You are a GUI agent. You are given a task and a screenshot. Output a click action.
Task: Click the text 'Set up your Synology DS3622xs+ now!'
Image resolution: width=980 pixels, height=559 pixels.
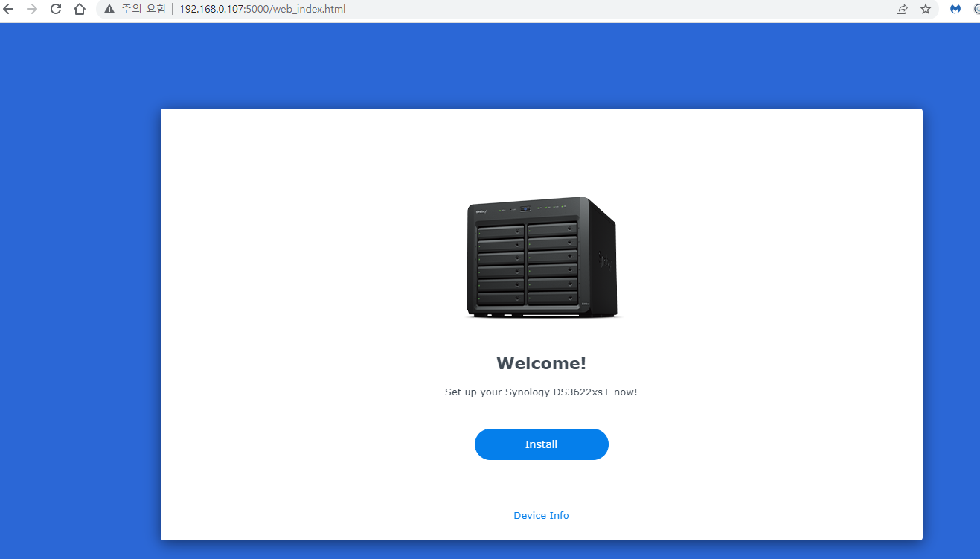pyautogui.click(x=541, y=392)
